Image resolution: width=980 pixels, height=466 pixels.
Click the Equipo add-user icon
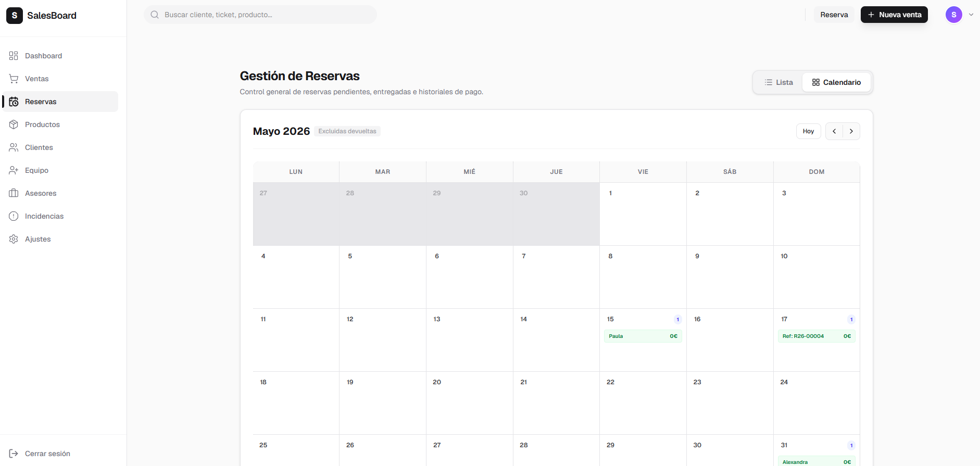coord(14,170)
